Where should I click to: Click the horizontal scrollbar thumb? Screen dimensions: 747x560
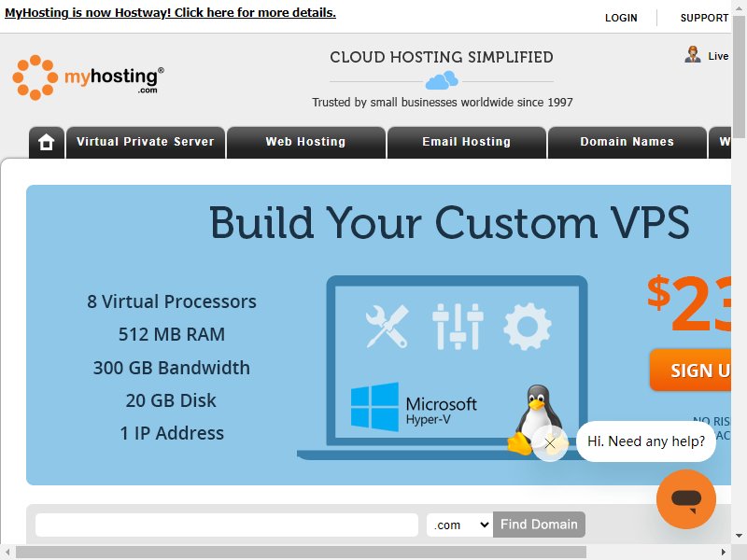301,552
